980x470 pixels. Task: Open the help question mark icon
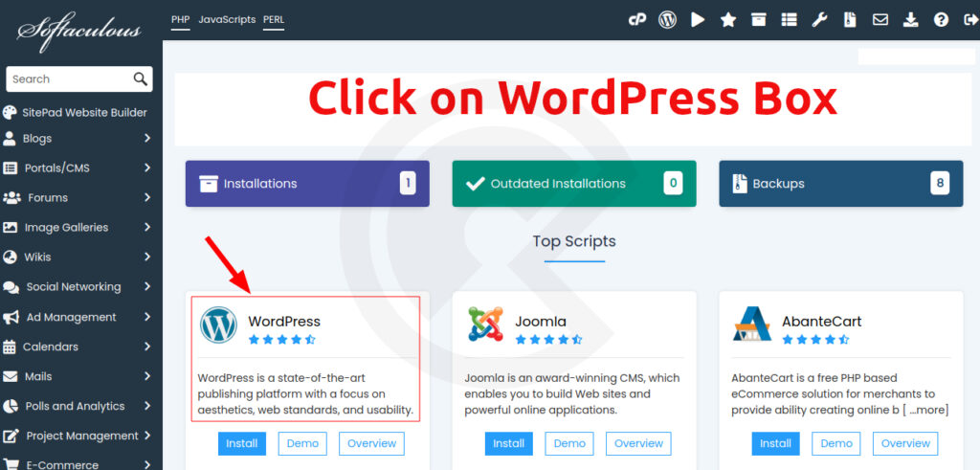(942, 20)
